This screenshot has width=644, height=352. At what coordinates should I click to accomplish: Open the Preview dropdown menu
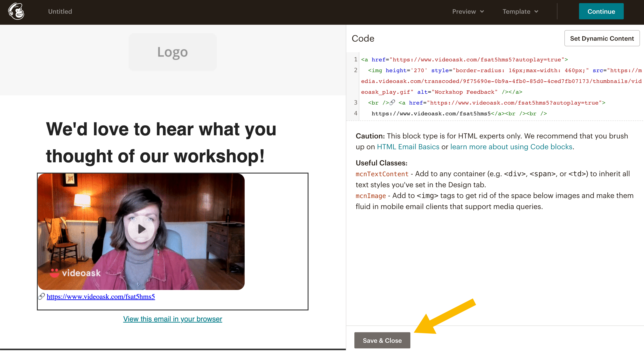(x=468, y=11)
